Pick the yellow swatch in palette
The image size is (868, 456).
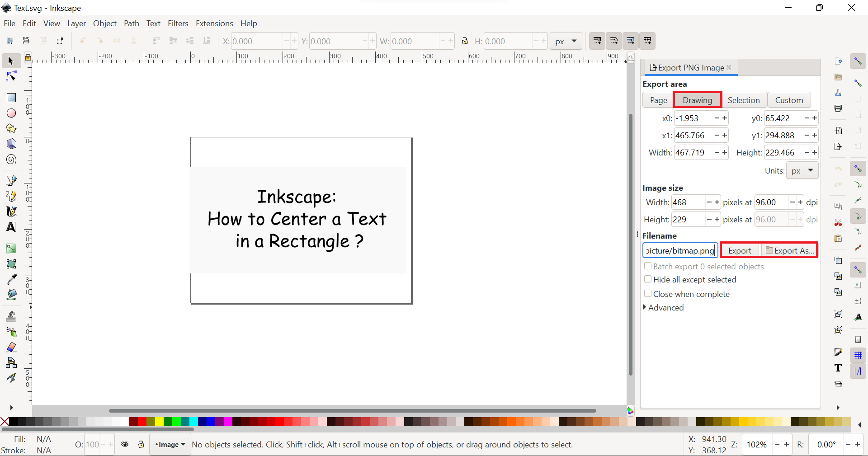pos(159,422)
